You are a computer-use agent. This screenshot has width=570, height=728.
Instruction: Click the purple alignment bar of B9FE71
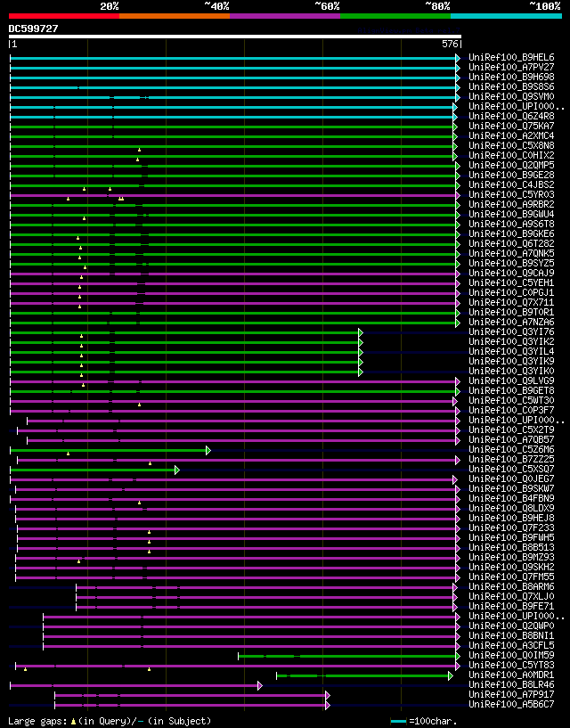265,608
